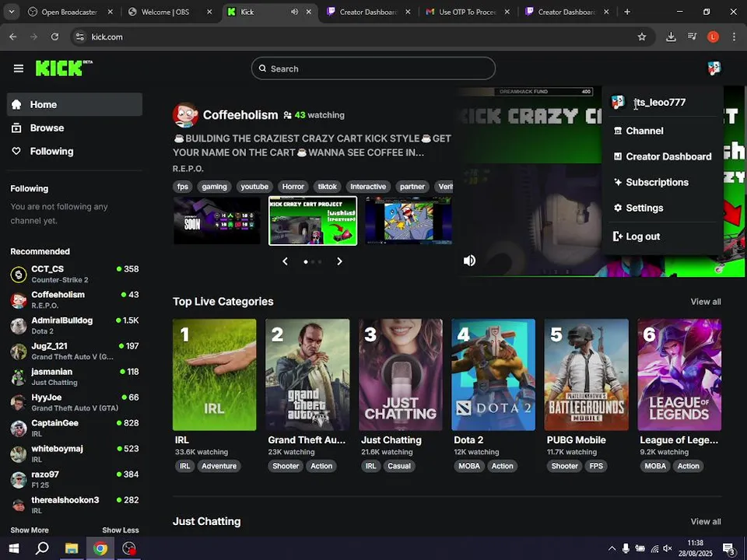The width and height of the screenshot is (747, 560).
Task: Select Home in sidebar
Action: (75, 104)
